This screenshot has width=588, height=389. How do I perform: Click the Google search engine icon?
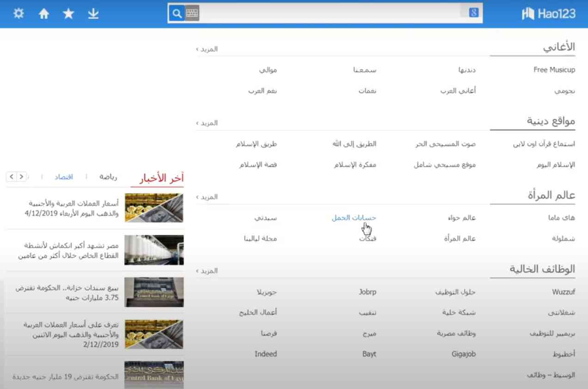(473, 13)
